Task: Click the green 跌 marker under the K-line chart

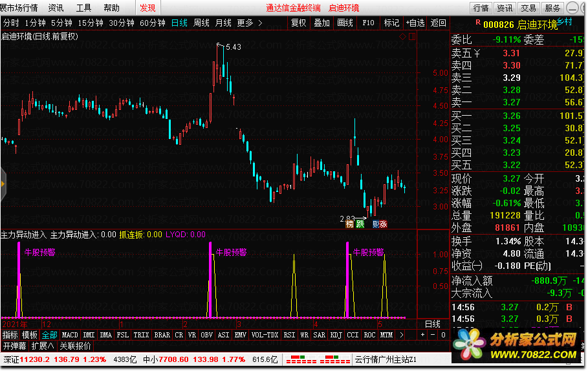Action: [x=360, y=224]
